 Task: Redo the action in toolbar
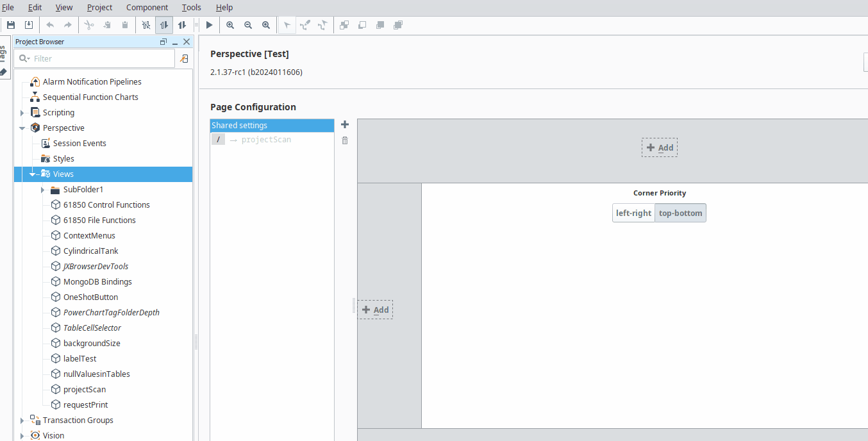pos(67,25)
